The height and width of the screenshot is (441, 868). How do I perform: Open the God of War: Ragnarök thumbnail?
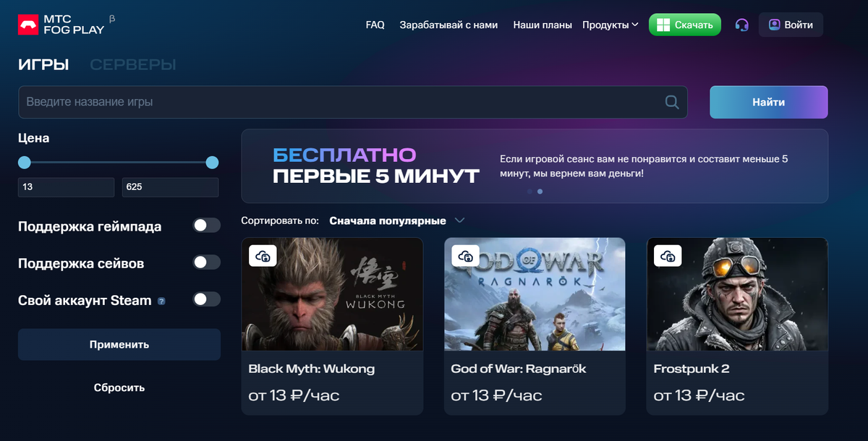coord(535,294)
